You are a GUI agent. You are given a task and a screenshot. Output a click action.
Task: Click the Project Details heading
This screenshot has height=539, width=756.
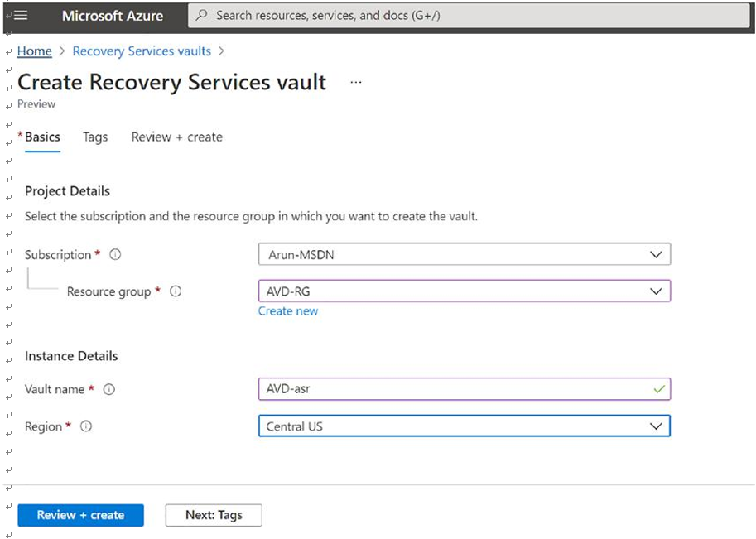click(x=67, y=191)
